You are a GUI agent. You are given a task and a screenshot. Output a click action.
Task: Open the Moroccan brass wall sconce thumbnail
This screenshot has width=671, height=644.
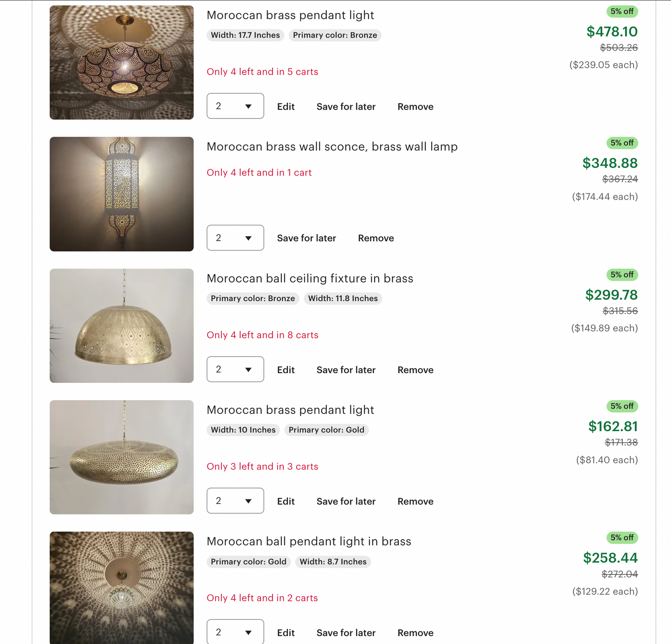[x=122, y=194]
